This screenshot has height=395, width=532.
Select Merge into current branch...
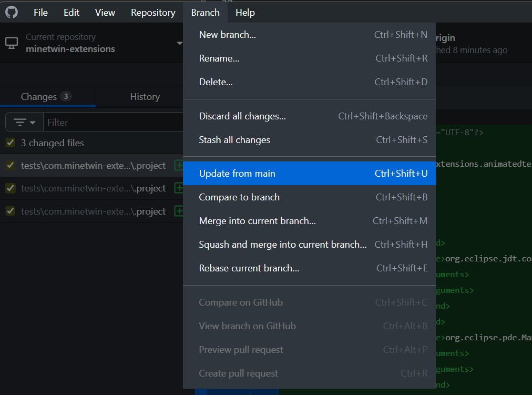point(309,221)
